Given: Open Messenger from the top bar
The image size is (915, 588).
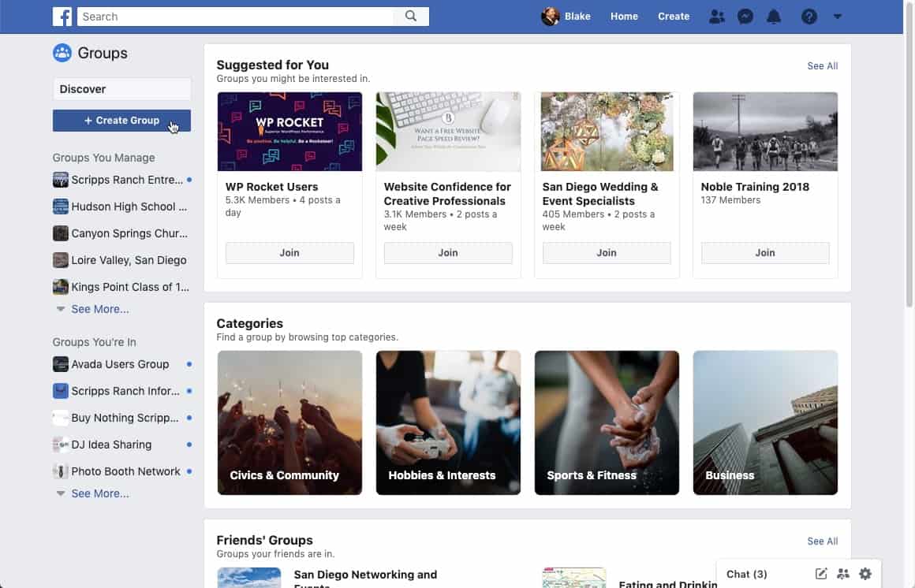Looking at the screenshot, I should click(x=745, y=16).
